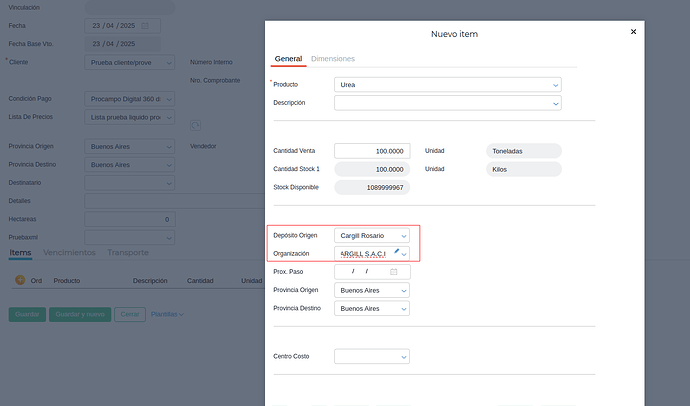
Task: Open the Prox. Paso calendar picker
Action: (394, 272)
